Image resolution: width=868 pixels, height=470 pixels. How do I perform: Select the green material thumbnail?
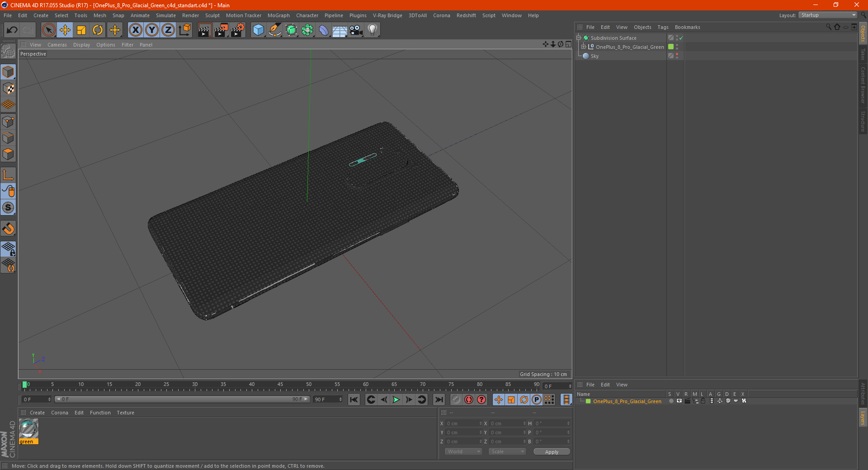coord(28,428)
